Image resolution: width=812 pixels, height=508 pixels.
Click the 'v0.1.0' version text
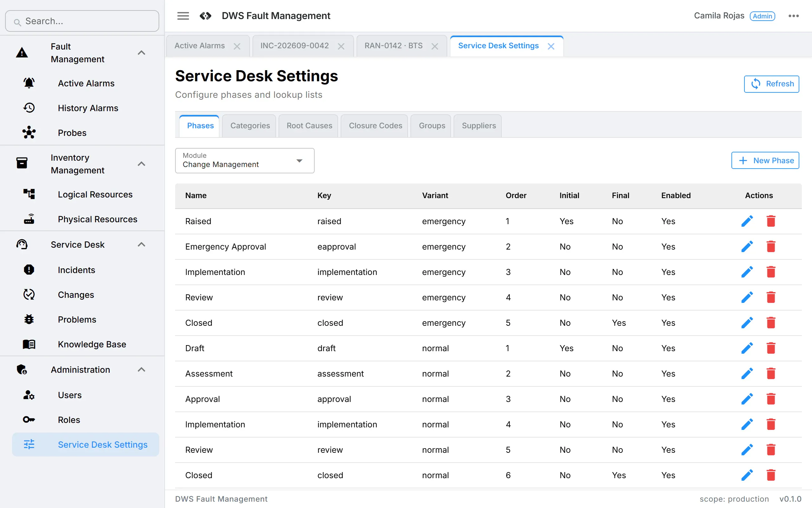tap(790, 499)
